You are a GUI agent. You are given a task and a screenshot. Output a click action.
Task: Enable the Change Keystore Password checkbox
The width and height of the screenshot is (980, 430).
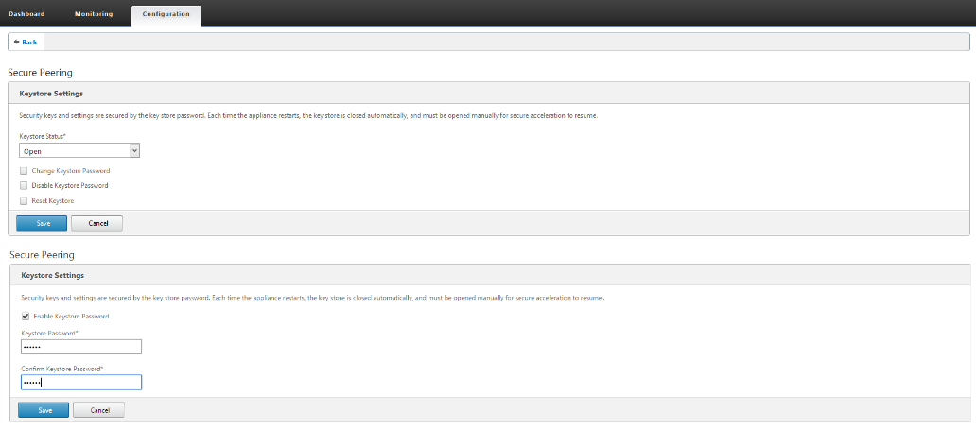point(24,170)
